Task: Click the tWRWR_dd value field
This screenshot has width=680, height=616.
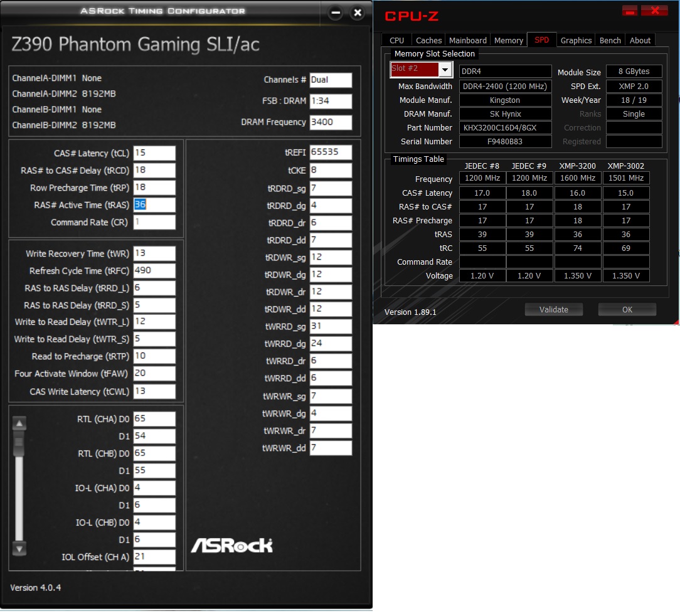Action: tap(331, 448)
